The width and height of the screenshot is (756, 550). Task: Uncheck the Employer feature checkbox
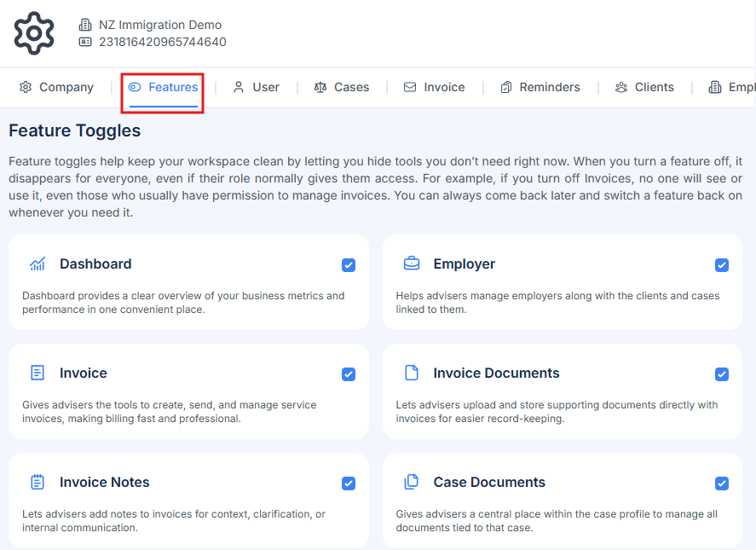(722, 265)
